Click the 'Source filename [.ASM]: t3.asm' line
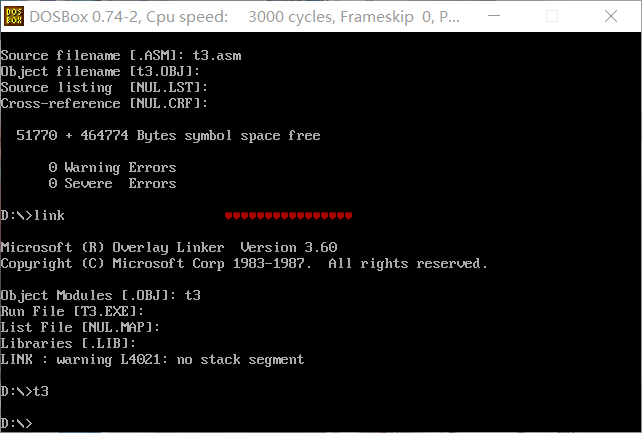 [121, 55]
